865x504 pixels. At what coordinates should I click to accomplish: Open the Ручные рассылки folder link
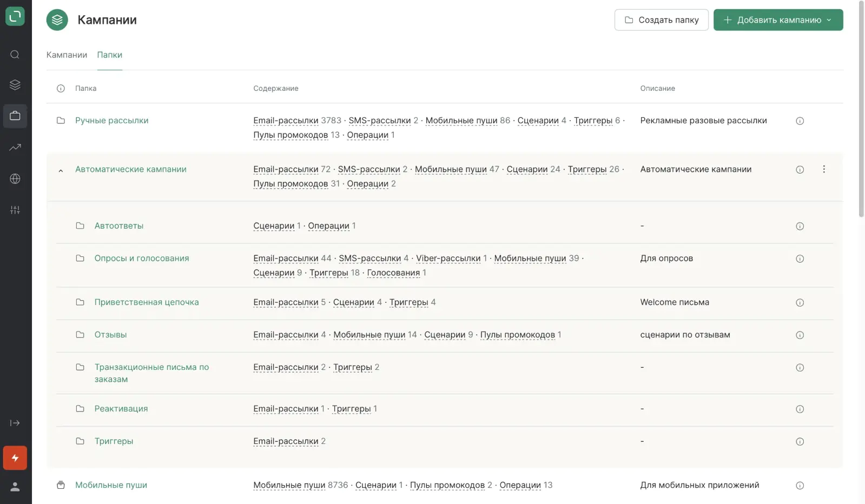point(111,121)
